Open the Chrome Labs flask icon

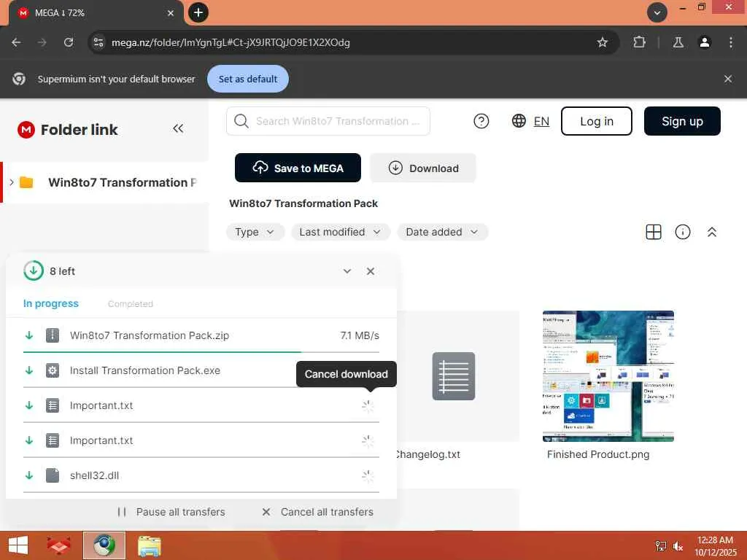coord(678,42)
